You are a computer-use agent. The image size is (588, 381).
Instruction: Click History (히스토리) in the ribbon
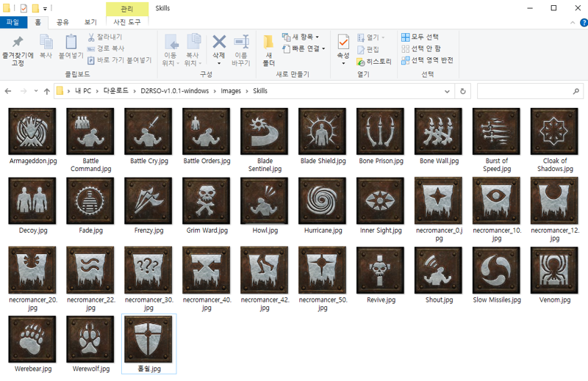pyautogui.click(x=374, y=62)
